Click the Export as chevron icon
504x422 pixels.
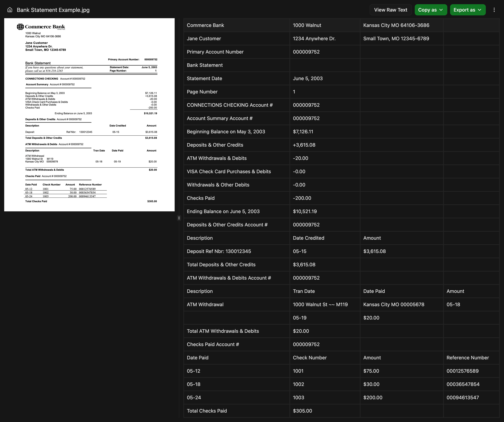(x=479, y=10)
